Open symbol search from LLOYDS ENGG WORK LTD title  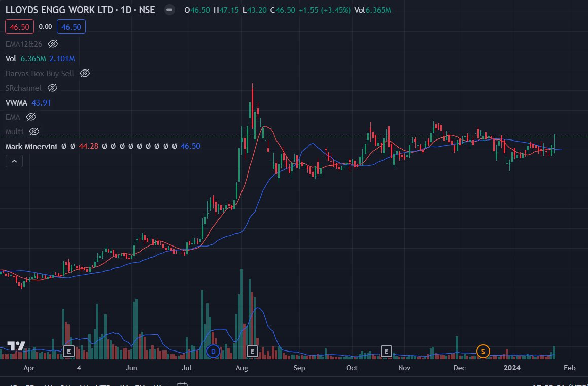(x=59, y=10)
